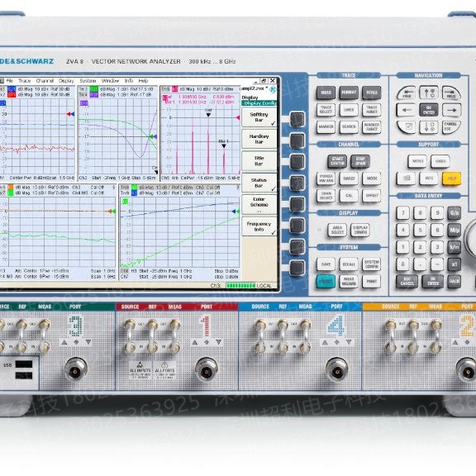The height and width of the screenshot is (476, 476).
Task: Open the Help menu
Action: pos(143,81)
